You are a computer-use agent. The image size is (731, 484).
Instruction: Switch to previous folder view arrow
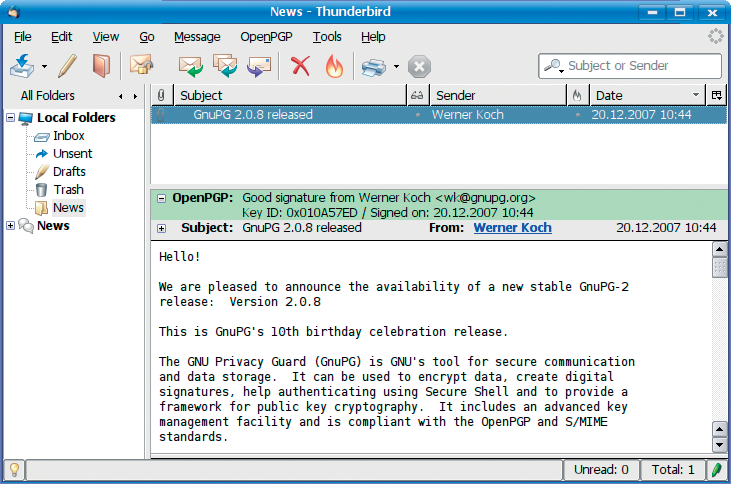[x=121, y=97]
